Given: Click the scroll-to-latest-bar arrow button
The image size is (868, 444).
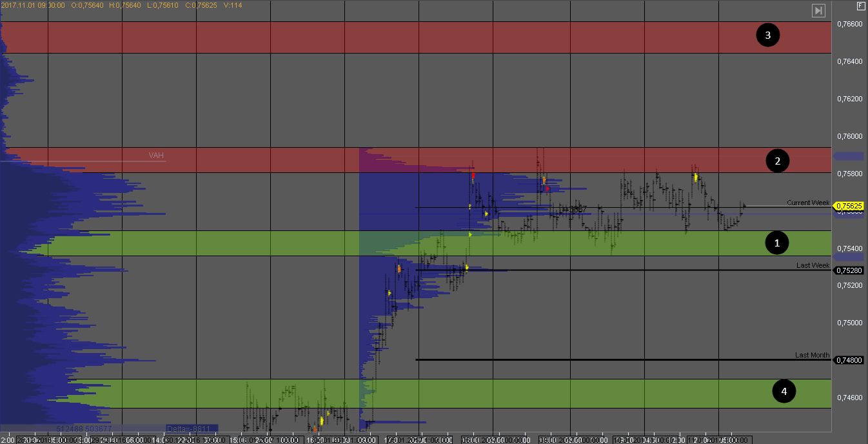Looking at the screenshot, I should 818,10.
